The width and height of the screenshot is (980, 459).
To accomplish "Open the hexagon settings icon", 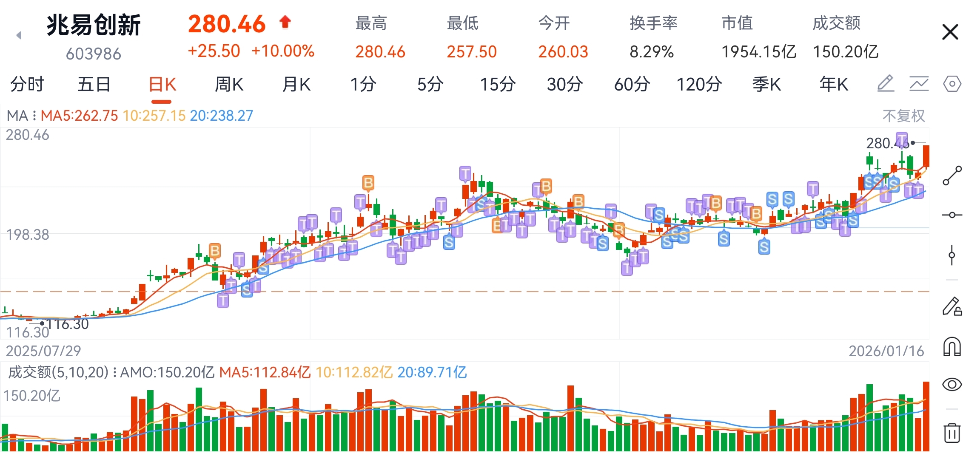I will tap(952, 84).
